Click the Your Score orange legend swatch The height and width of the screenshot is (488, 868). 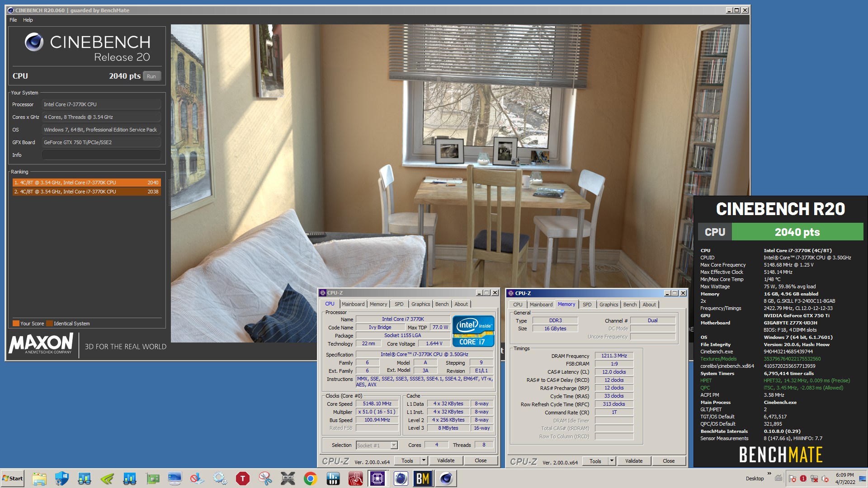click(16, 324)
